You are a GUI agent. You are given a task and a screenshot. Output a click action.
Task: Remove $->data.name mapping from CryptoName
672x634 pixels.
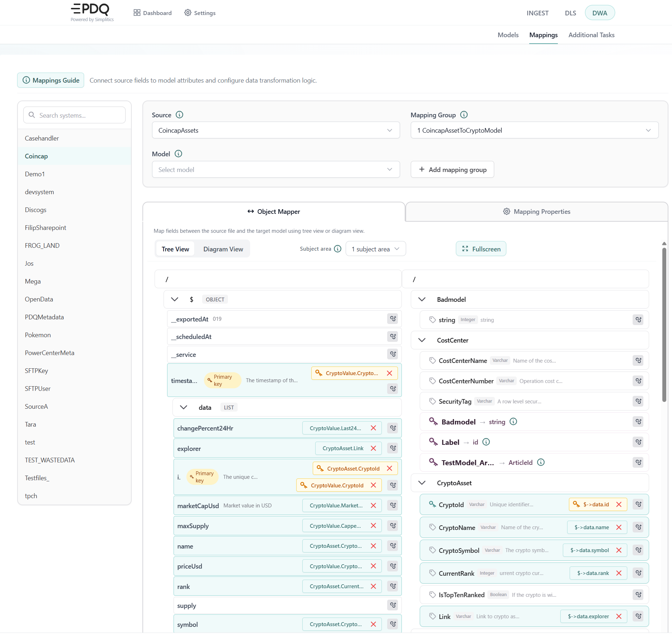click(x=619, y=527)
